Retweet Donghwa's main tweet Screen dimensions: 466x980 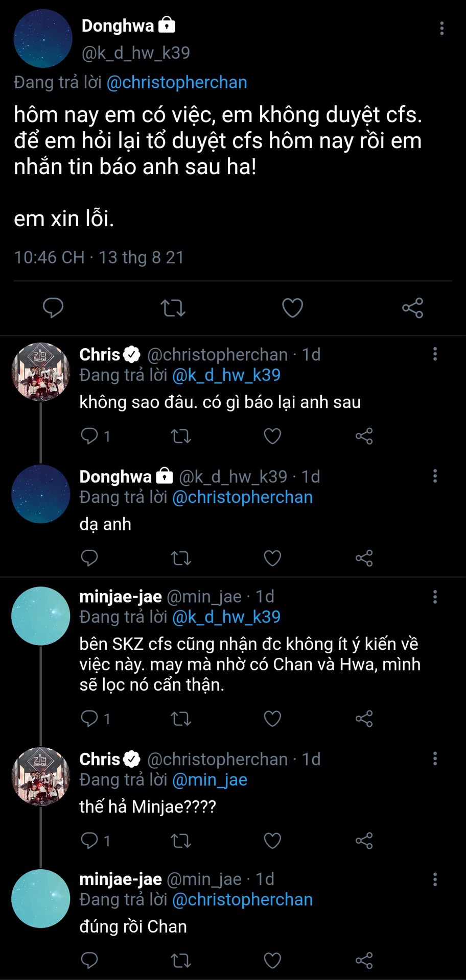[x=173, y=308]
